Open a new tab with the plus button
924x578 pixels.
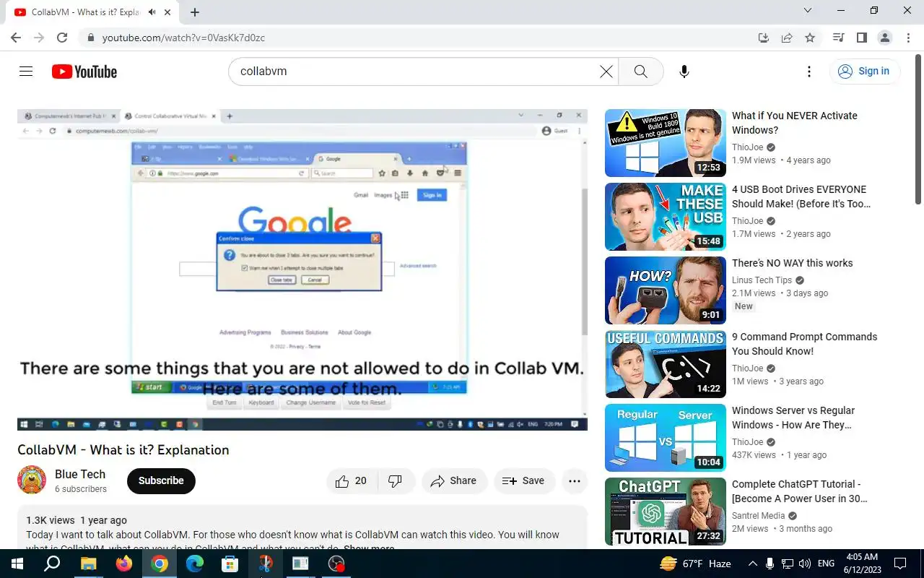coord(195,12)
